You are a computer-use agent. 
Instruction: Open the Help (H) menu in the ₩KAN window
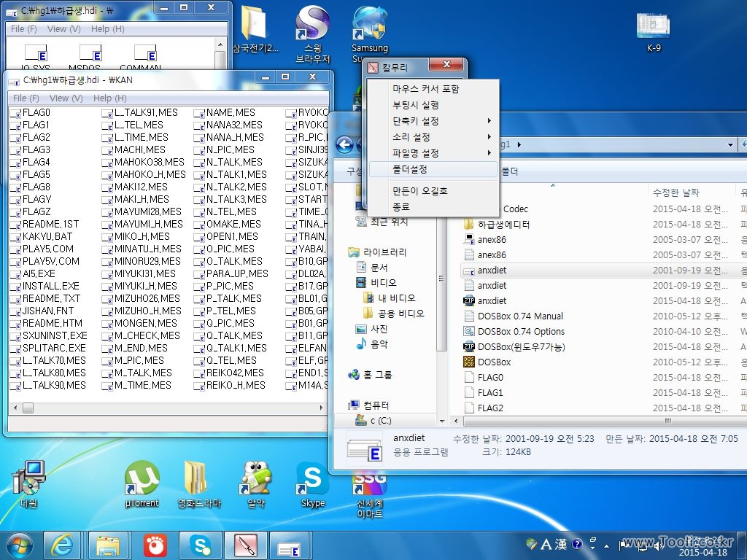109,98
